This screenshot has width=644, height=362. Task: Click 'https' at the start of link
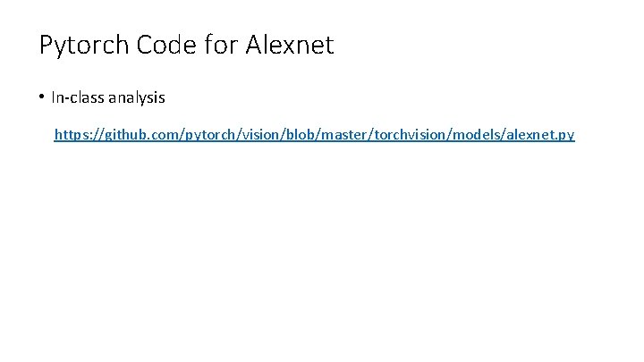pos(71,135)
